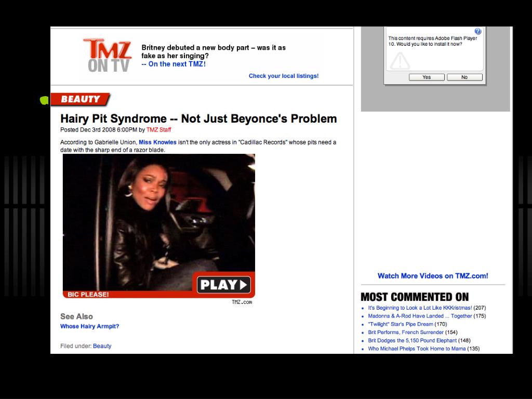Open "Madonna & A-Rod Have Landed ... Together"
Image resolution: width=532 pixels, height=399 pixels.
[420, 316]
